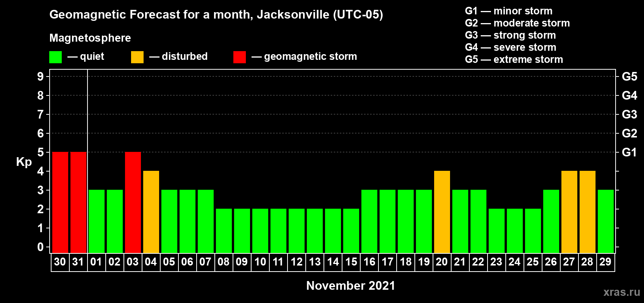Click date cell '05' on the x-axis

169,262
